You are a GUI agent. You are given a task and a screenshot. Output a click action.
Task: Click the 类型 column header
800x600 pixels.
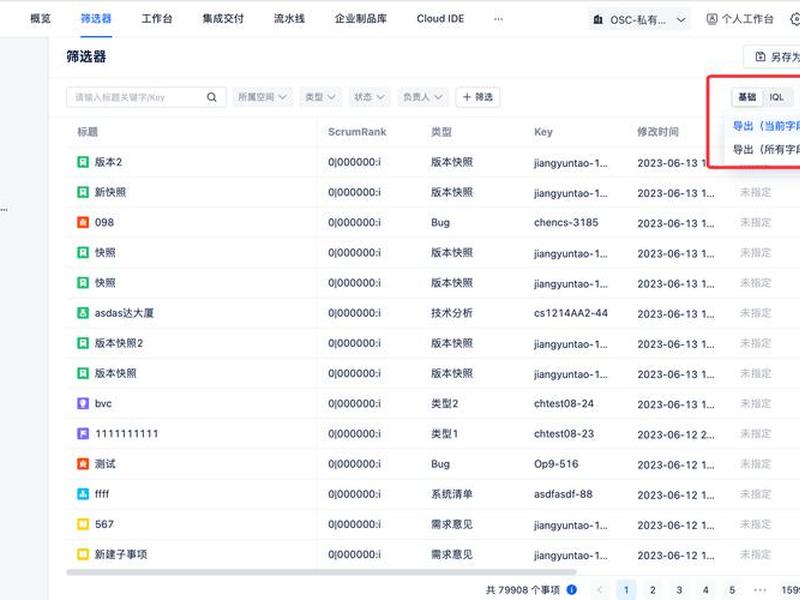point(441,132)
